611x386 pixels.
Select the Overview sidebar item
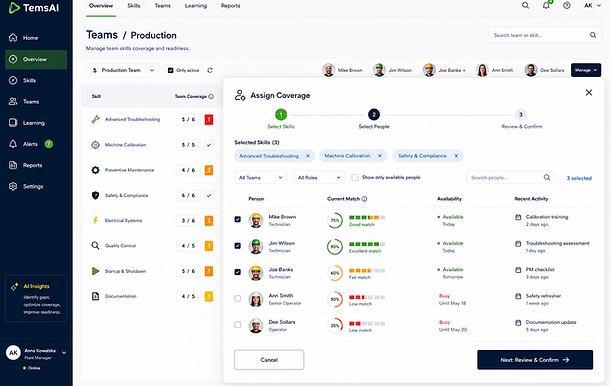(36, 59)
